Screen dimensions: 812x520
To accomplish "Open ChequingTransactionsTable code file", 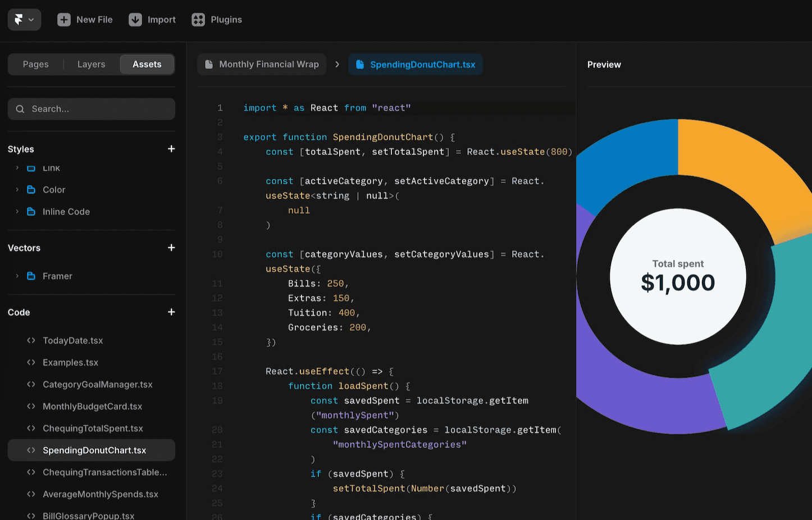I will [x=92, y=472].
